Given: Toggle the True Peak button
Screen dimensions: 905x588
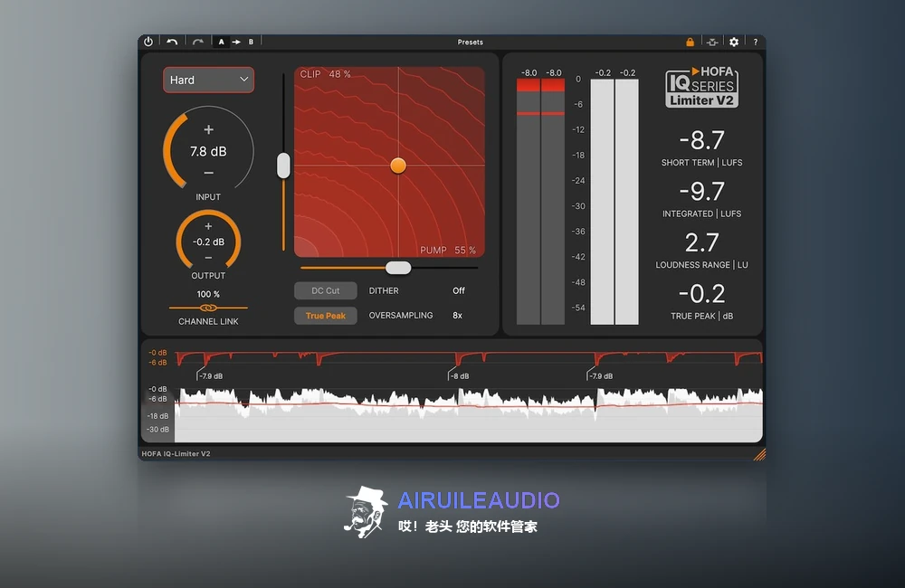Looking at the screenshot, I should point(326,316).
